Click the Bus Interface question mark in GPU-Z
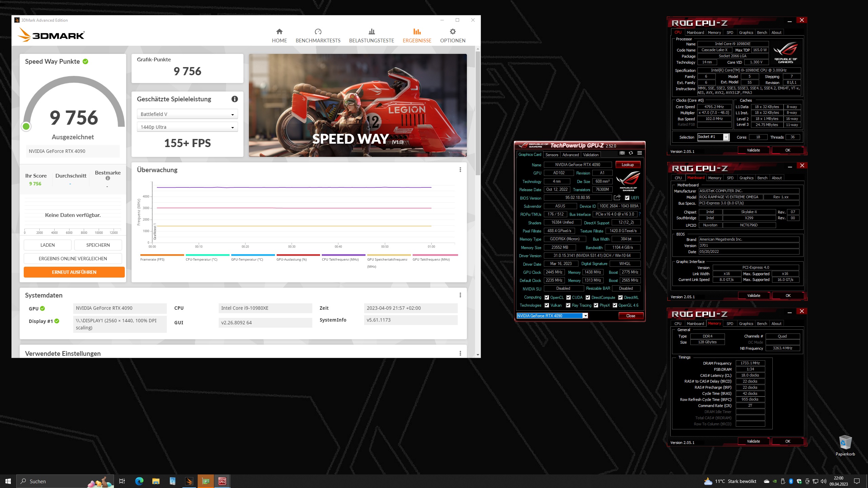The width and height of the screenshot is (868, 488). [x=640, y=214]
